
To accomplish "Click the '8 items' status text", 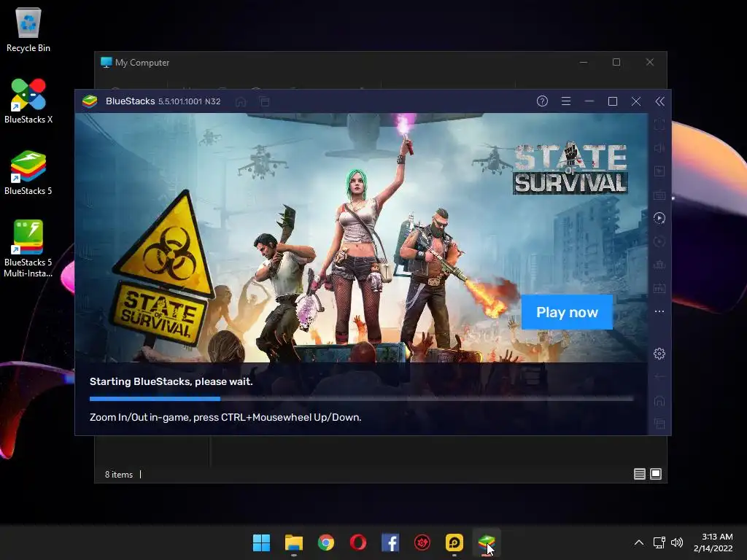I will tap(119, 474).
